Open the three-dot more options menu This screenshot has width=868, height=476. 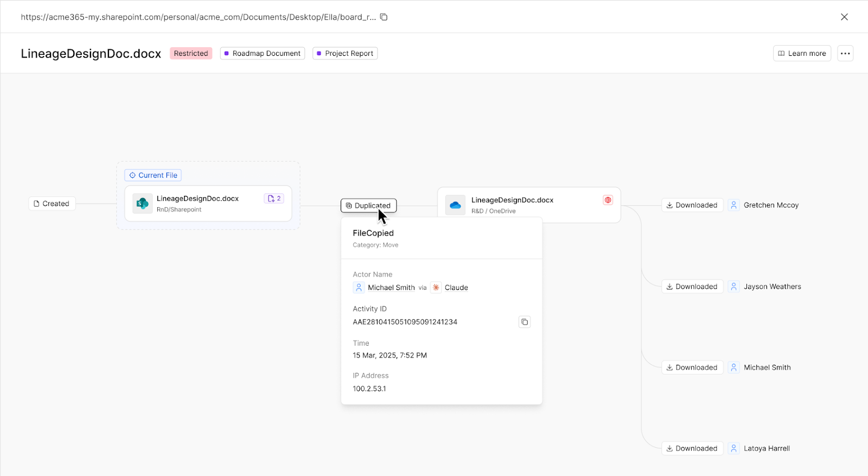pyautogui.click(x=845, y=53)
